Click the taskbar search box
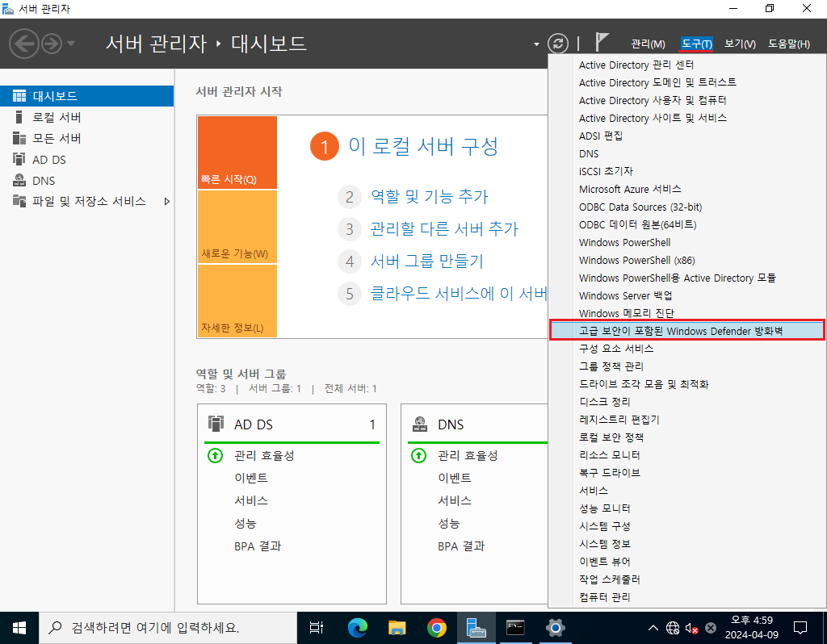Image resolution: width=827 pixels, height=644 pixels. [x=168, y=628]
